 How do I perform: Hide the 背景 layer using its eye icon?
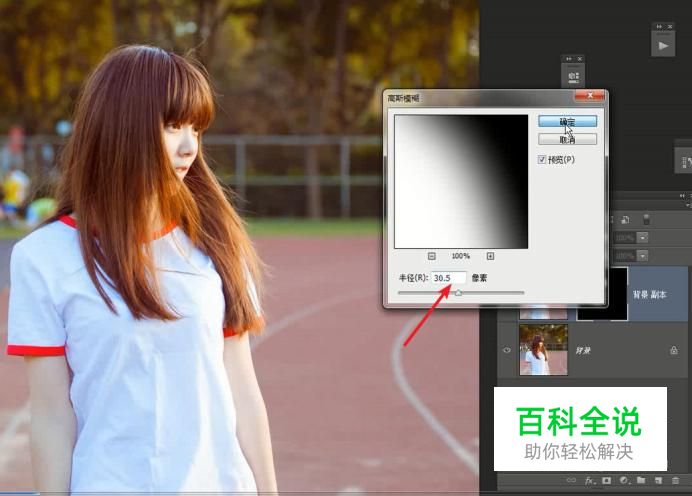click(x=507, y=350)
